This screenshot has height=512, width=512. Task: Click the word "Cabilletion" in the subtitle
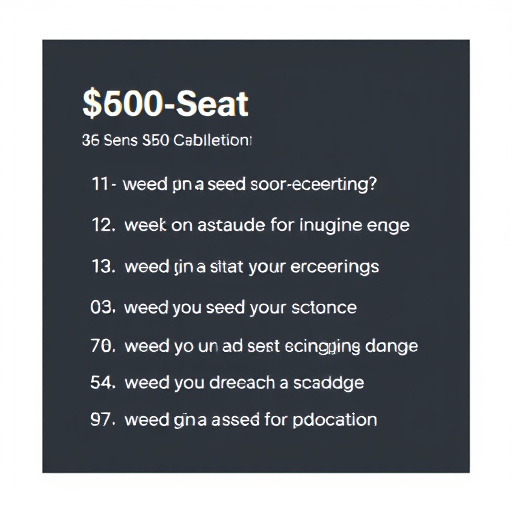click(x=212, y=140)
